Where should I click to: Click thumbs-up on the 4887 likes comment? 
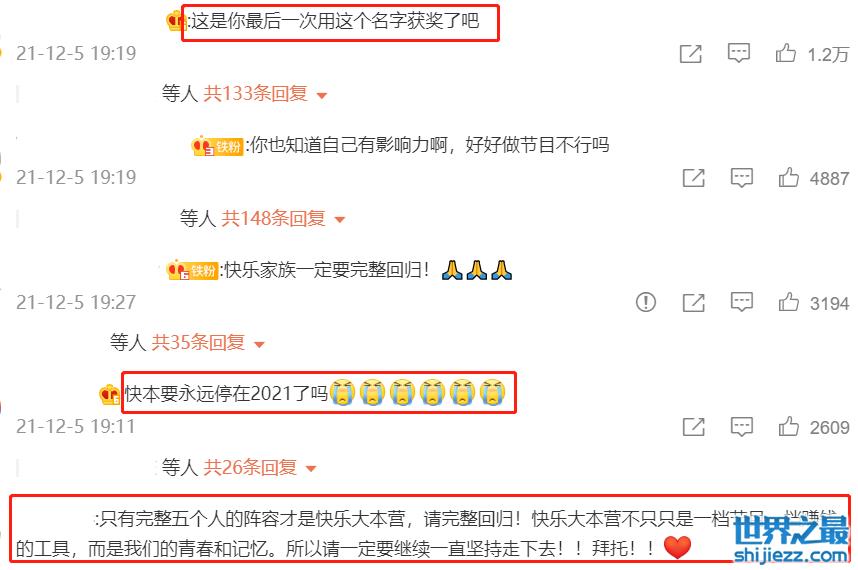pos(789,178)
